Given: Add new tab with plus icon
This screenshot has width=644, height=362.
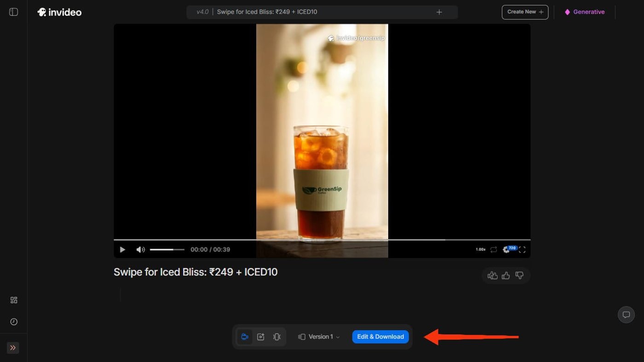Looking at the screenshot, I should tap(439, 12).
